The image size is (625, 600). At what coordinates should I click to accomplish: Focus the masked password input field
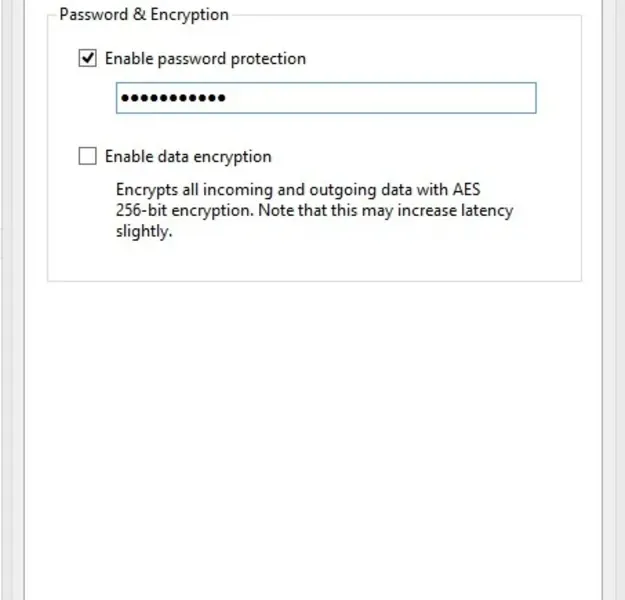(326, 98)
